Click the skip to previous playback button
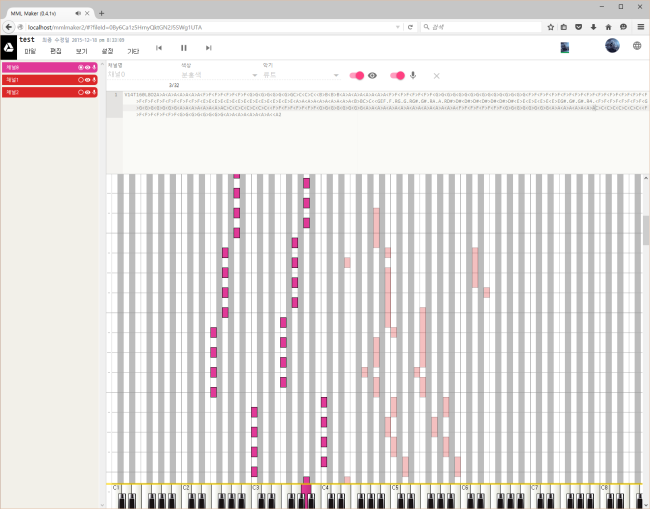The width and height of the screenshot is (650, 509). coord(159,48)
